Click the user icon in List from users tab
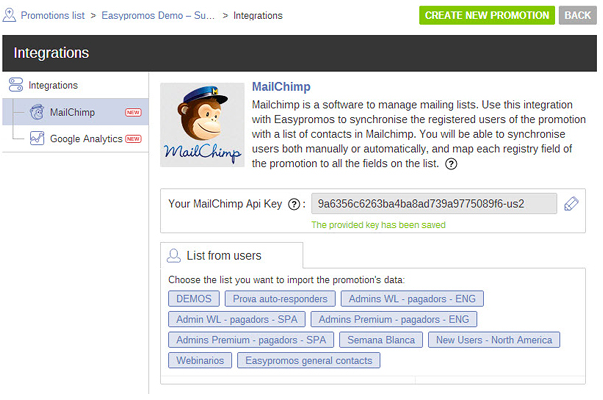 [173, 255]
